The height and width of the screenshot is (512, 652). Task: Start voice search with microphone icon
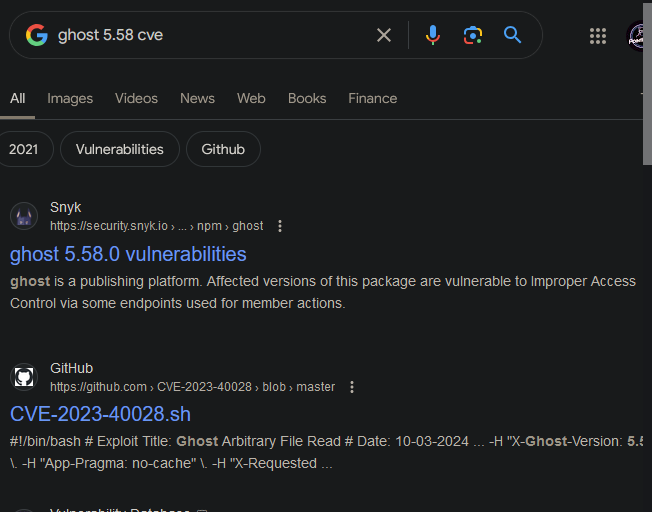pos(432,35)
